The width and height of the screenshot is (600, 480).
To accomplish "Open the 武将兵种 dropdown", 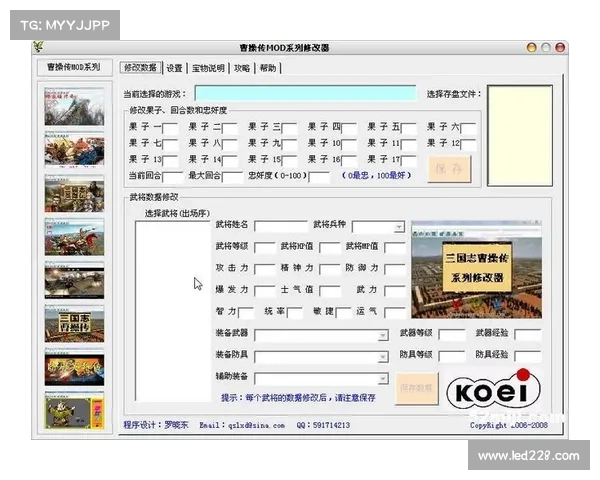I will (399, 227).
